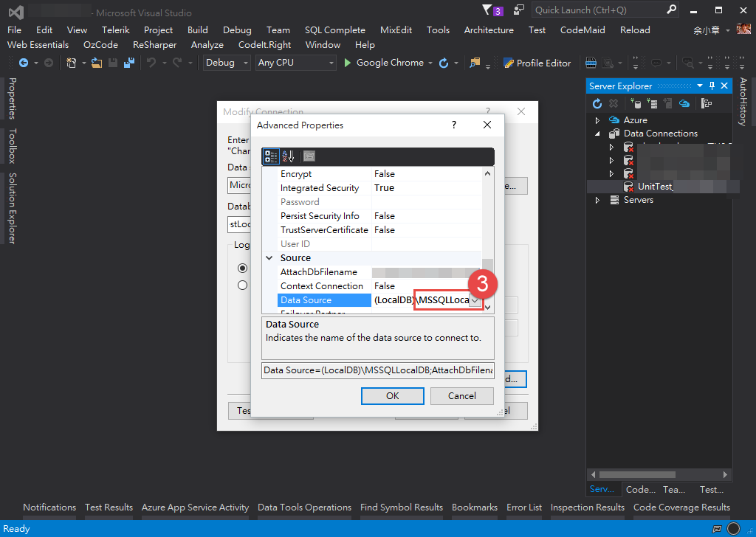Open the Architecture menu
Viewport: 756px width, 537px height.
click(x=489, y=30)
